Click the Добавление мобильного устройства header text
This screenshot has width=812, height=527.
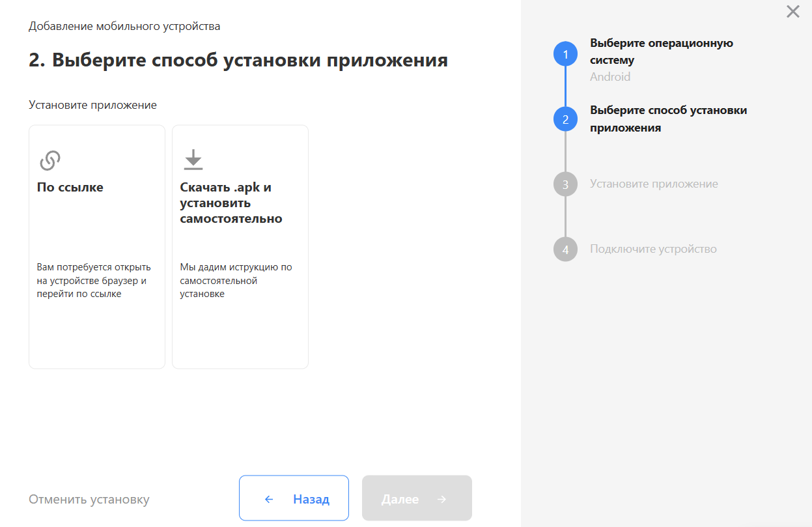(x=124, y=27)
